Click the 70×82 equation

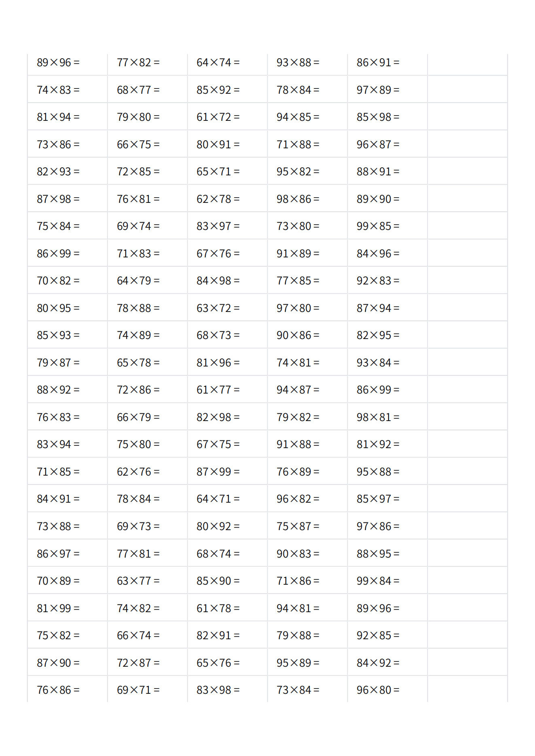[x=58, y=281]
